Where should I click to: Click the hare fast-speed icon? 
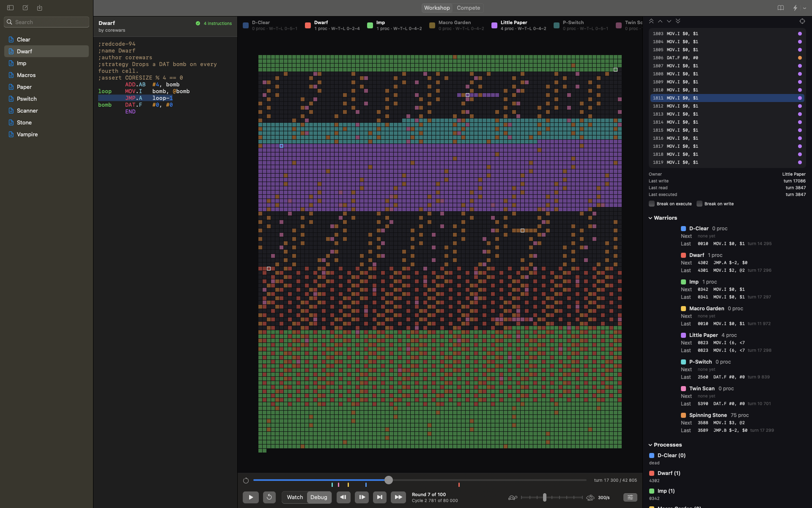pos(590,498)
